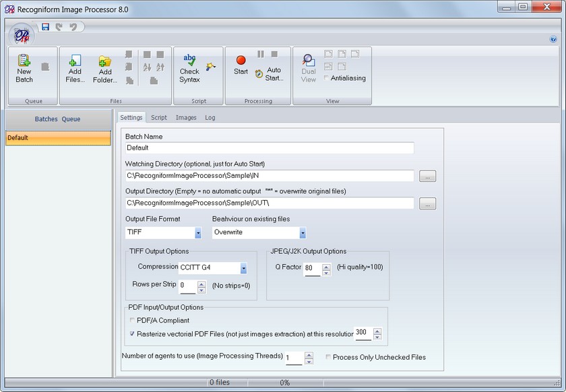This screenshot has width=566, height=392.
Task: Click the grey delete-batch icon beside New Batch
Action: [x=45, y=67]
